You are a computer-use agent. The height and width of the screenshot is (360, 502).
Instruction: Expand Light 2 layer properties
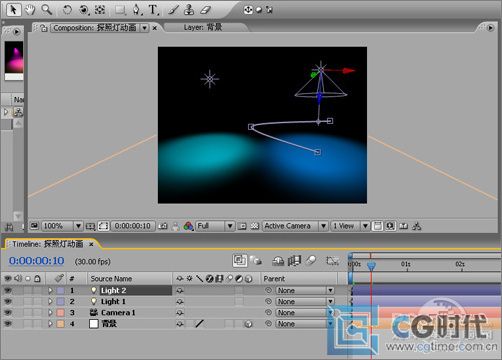[x=50, y=290]
